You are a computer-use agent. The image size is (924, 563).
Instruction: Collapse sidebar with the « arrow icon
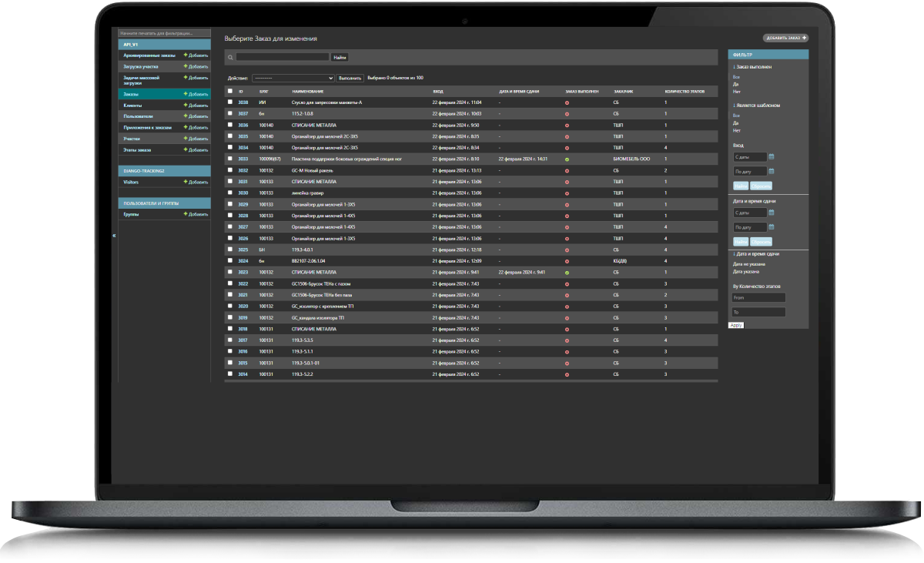click(114, 235)
